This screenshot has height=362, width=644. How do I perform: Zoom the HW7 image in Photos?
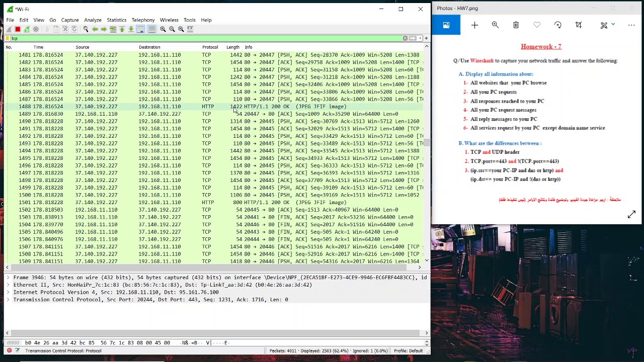tap(495, 25)
